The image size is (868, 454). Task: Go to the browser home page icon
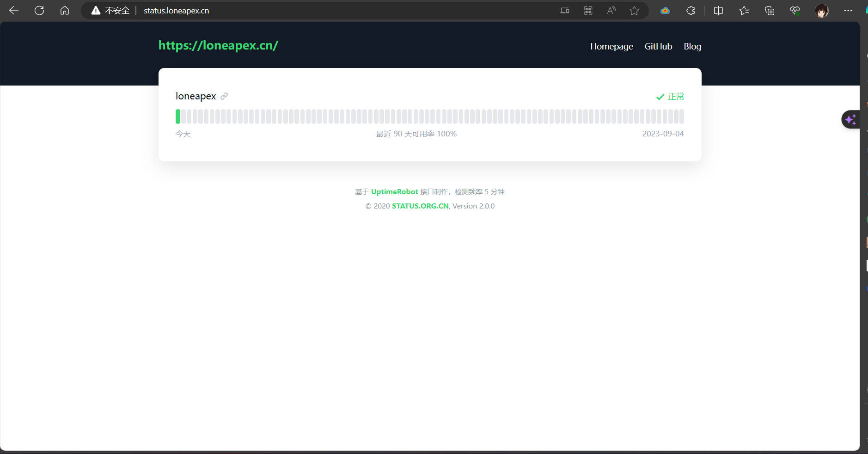65,11
